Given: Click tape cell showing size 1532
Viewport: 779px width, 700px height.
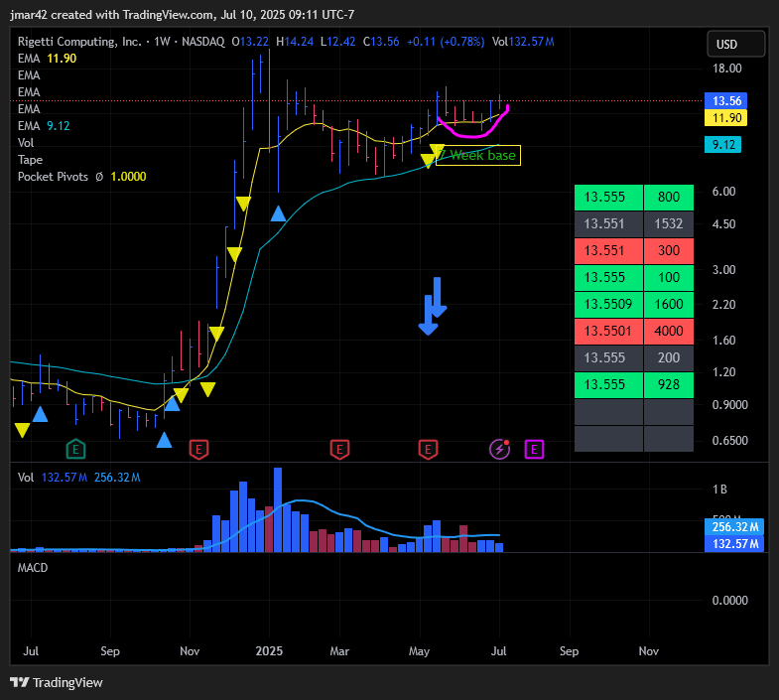Looking at the screenshot, I should (669, 223).
